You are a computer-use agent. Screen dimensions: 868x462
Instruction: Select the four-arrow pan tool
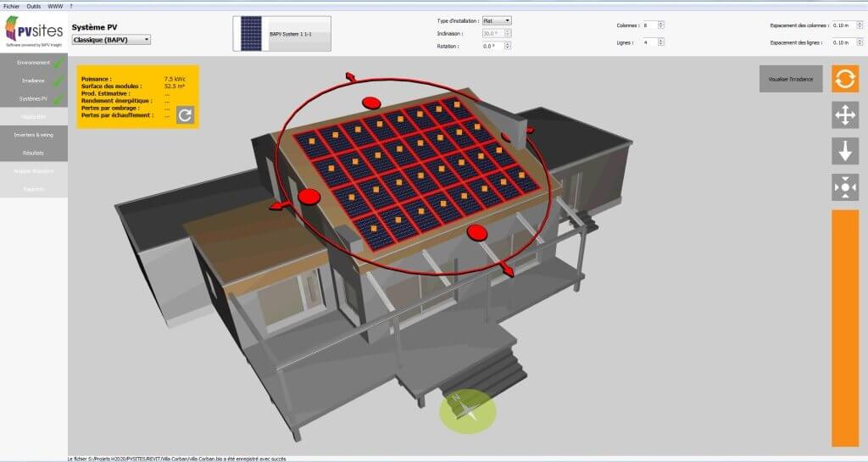pos(844,115)
